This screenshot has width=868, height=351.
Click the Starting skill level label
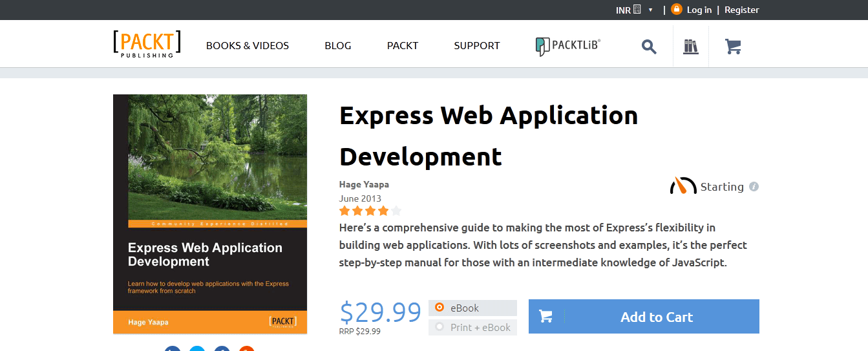tap(722, 187)
